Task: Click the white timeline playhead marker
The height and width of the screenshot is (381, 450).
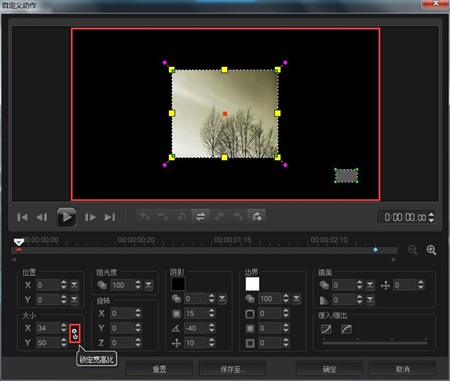Action: point(19,242)
